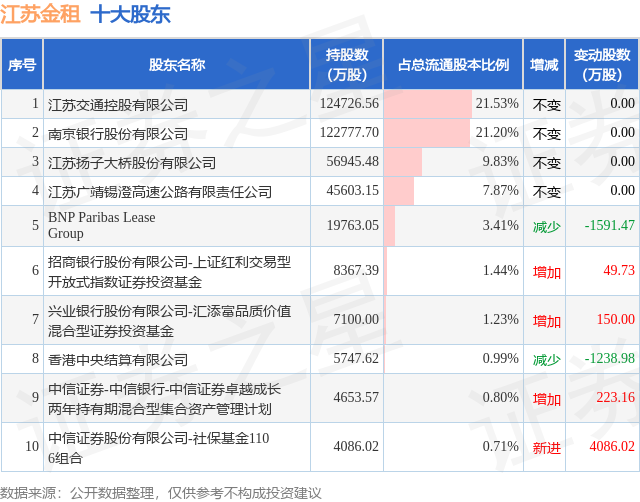This screenshot has width=640, height=502.
Task: Click the pink ratio bar for 江苏扬子大桥
Action: tap(403, 162)
